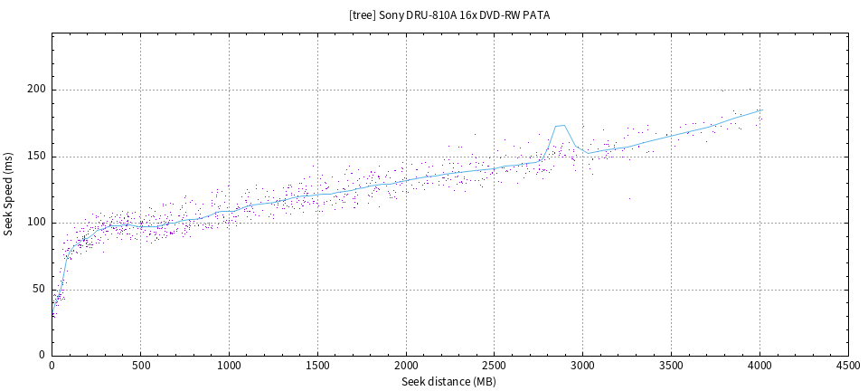Click the 100 tick label on y-axis
The image size is (868, 391).
click(35, 223)
